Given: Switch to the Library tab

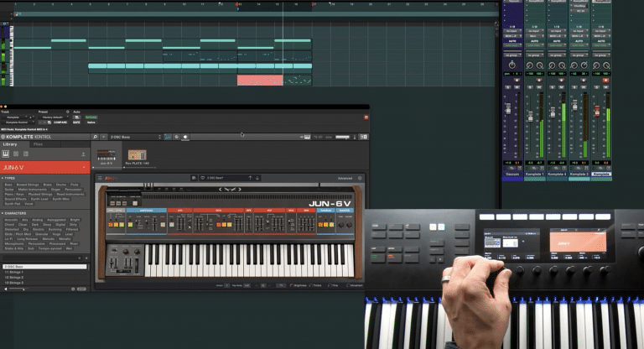Looking at the screenshot, I should (10, 144).
